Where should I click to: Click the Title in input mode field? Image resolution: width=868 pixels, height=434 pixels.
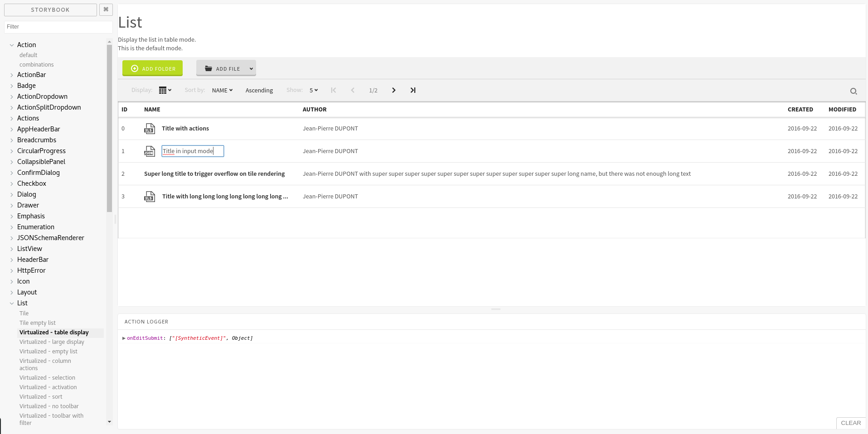(193, 151)
